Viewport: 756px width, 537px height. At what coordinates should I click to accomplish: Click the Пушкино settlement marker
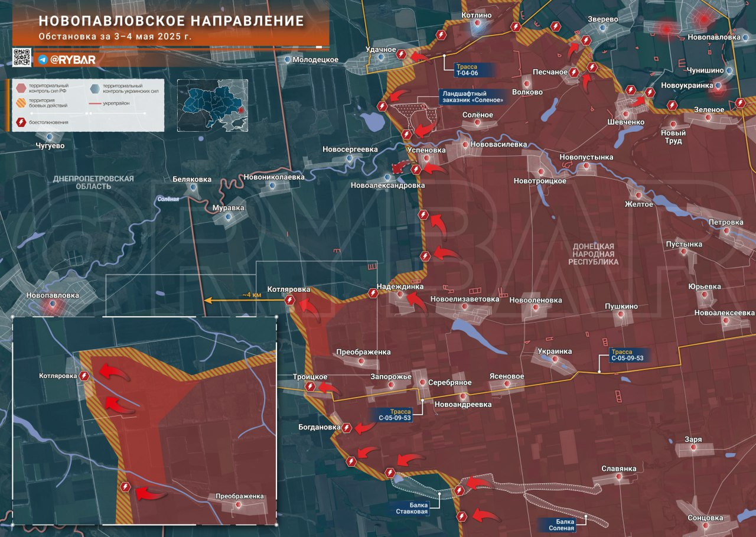[x=621, y=315]
